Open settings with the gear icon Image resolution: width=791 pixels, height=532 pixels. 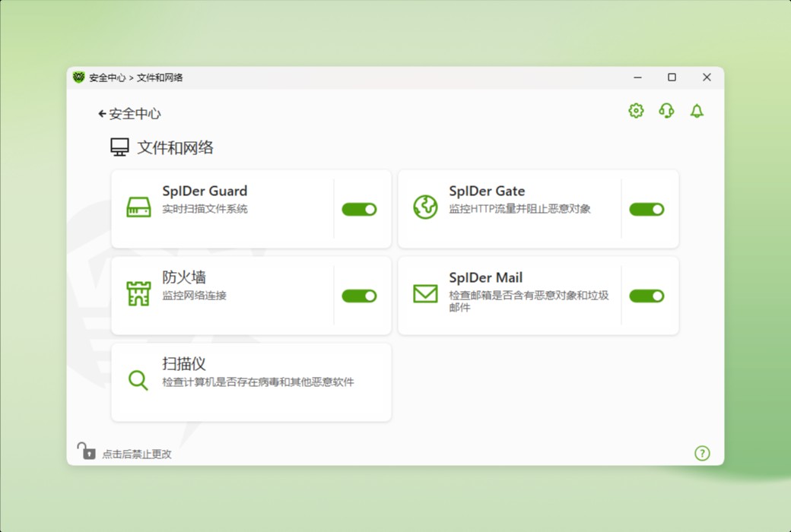(635, 110)
